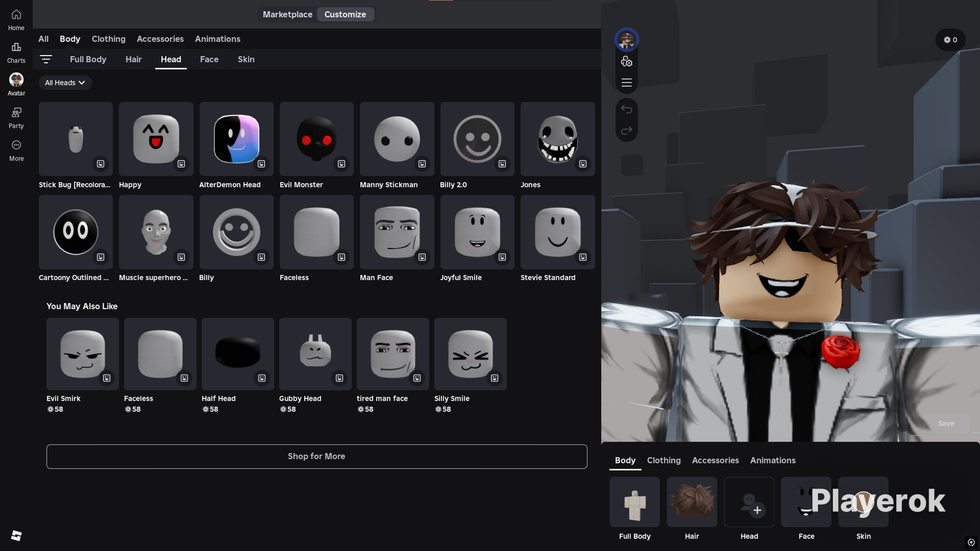Image resolution: width=980 pixels, height=551 pixels.
Task: Equip the Manny Stickman head thumbnail
Action: [x=397, y=139]
